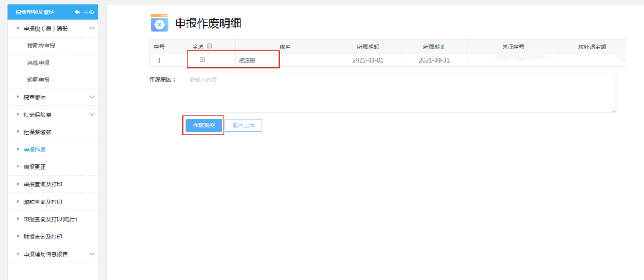Select 社保费缴款 in sidebar

(x=38, y=132)
